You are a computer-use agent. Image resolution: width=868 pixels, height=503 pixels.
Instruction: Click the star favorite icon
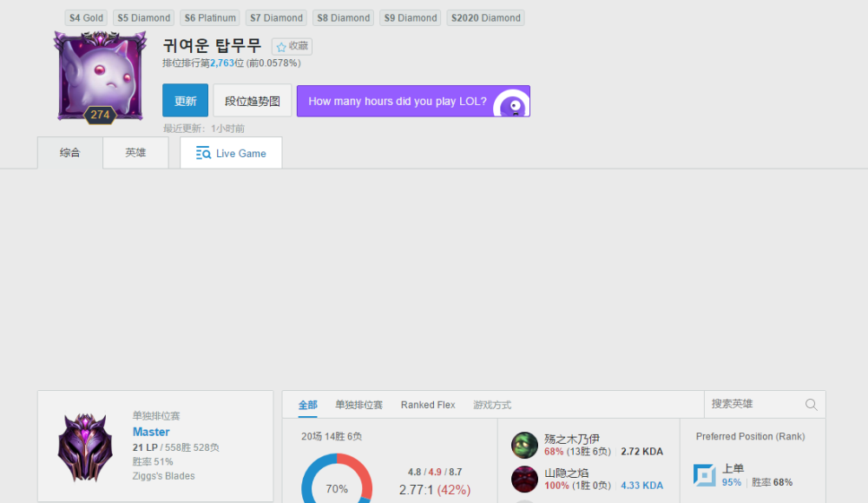(x=281, y=47)
